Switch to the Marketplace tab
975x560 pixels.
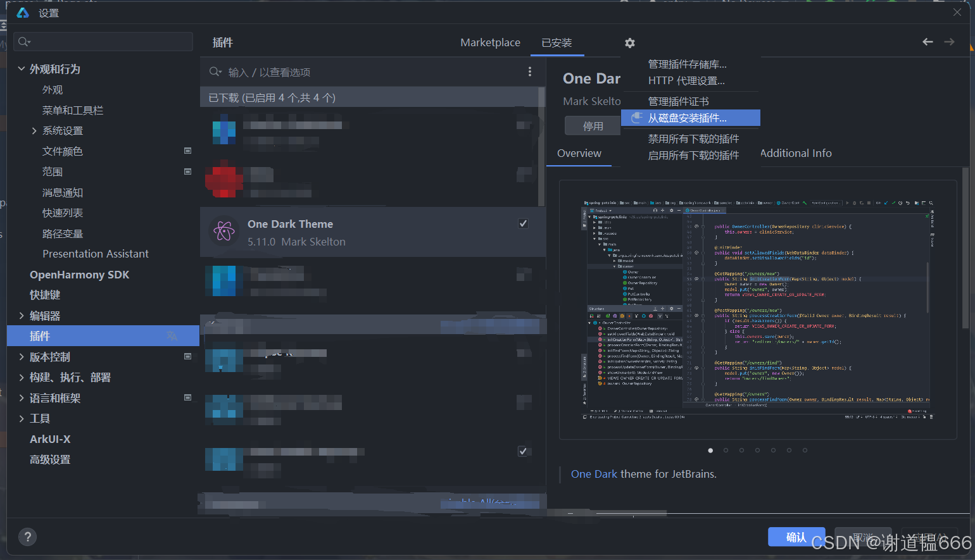tap(490, 42)
